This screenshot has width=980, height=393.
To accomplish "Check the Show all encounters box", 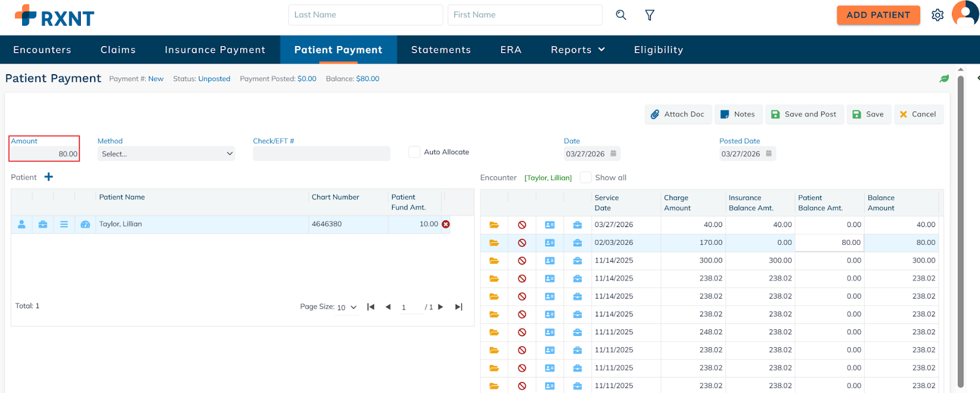I will [x=586, y=178].
